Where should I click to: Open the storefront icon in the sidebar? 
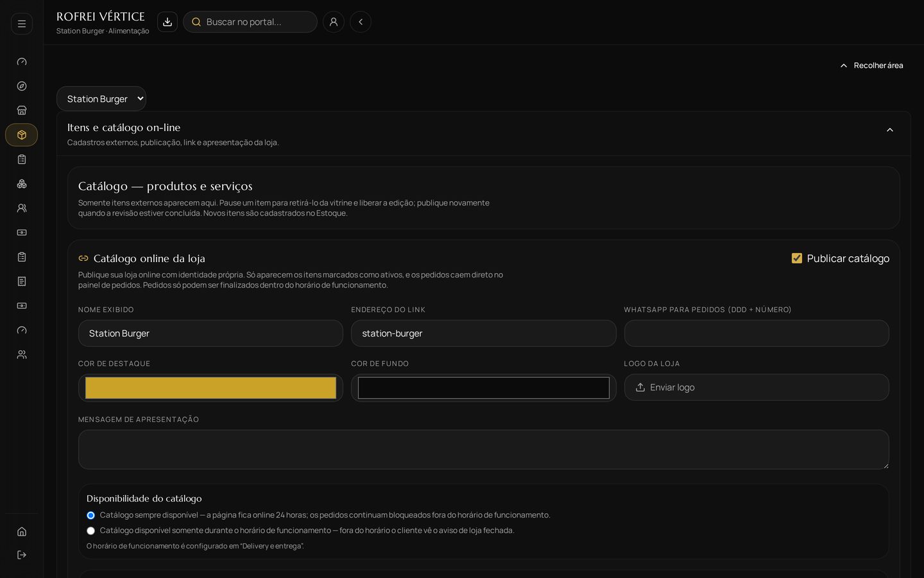pyautogui.click(x=22, y=110)
